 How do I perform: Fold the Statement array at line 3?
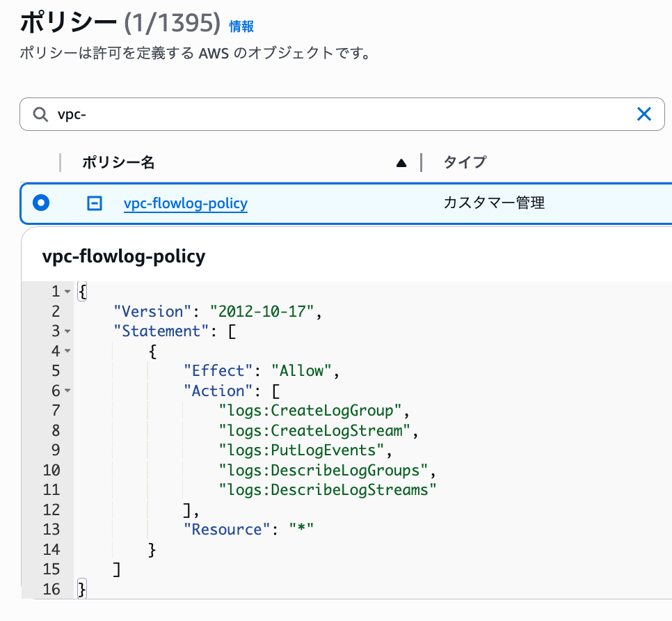click(x=67, y=331)
